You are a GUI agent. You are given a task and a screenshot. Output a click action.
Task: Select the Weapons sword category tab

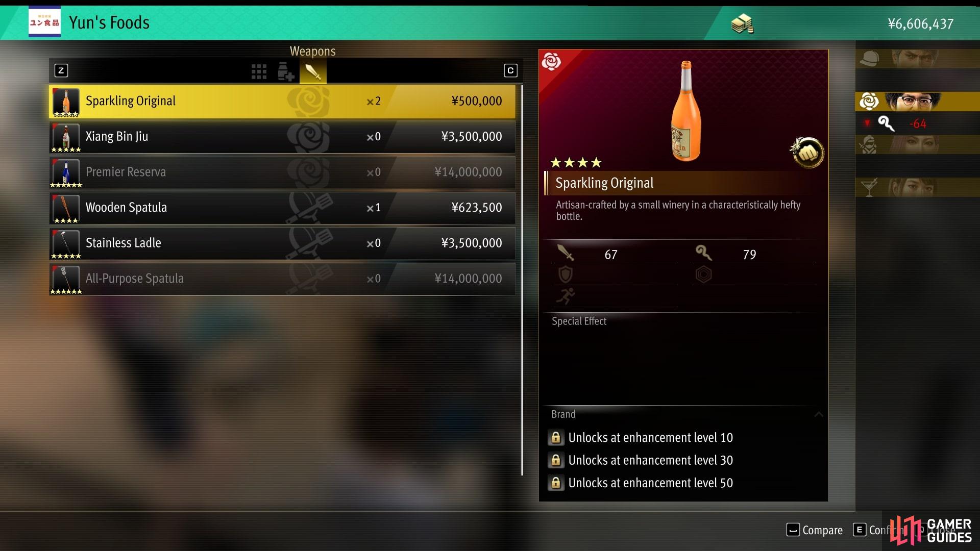[313, 72]
